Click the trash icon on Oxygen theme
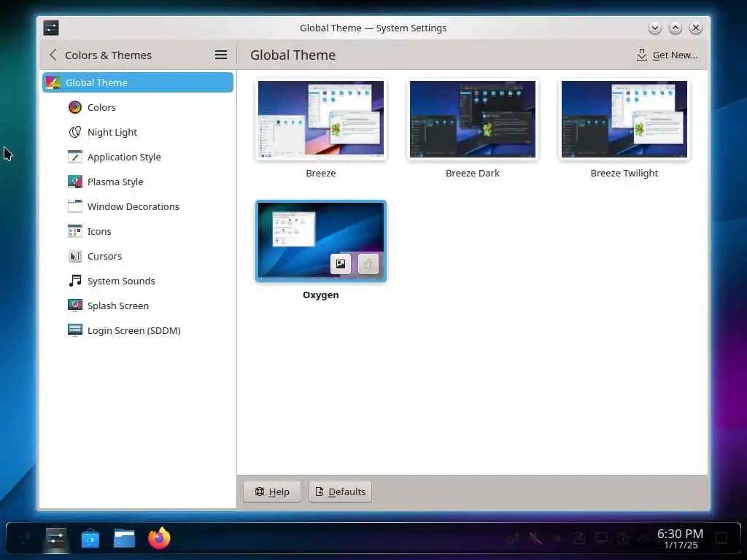Viewport: 747px width, 560px height. click(x=368, y=264)
